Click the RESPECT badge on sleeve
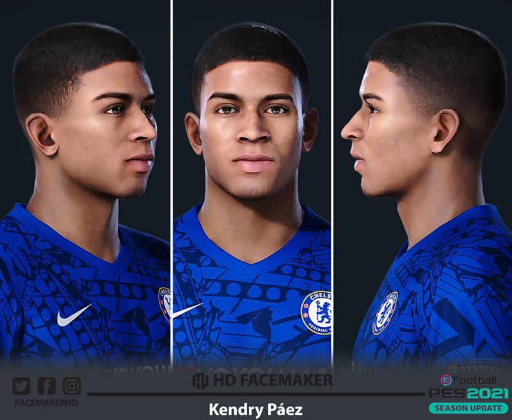Screen dimensions: 512x420 475,368
